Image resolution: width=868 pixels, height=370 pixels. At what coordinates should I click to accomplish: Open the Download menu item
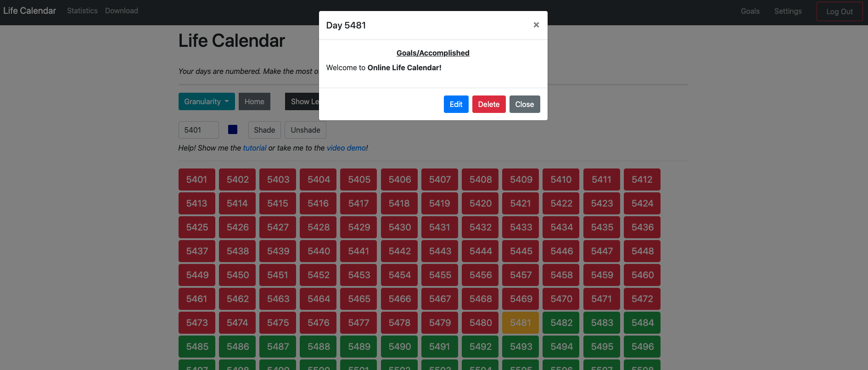pyautogui.click(x=122, y=11)
